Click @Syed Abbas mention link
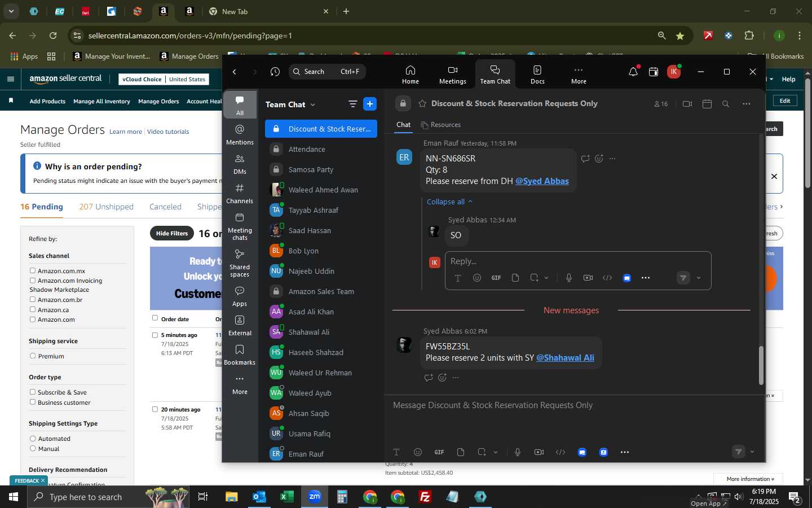 click(x=542, y=181)
